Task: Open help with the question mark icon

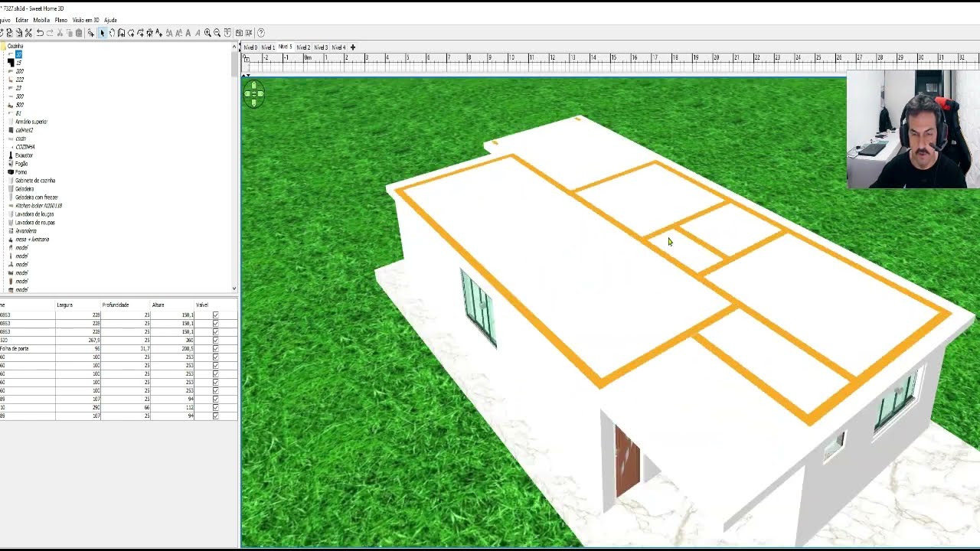Action: pyautogui.click(x=261, y=33)
